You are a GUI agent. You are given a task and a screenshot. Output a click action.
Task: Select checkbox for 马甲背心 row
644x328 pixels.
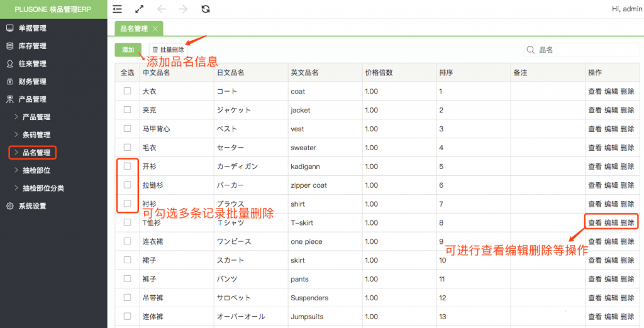(x=127, y=128)
